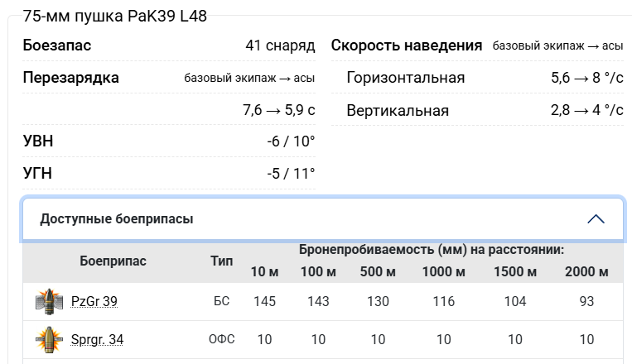Open the PzGr 39 ammunition link
The width and height of the screenshot is (632, 364).
pyautogui.click(x=94, y=302)
